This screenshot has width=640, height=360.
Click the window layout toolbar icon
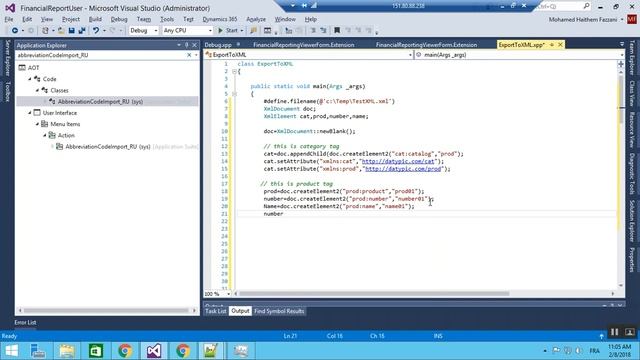click(267, 31)
